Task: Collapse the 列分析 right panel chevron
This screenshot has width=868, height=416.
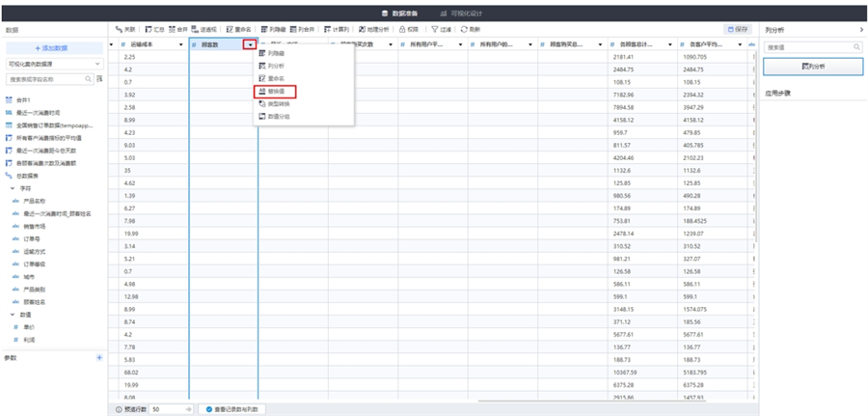Action: click(860, 30)
